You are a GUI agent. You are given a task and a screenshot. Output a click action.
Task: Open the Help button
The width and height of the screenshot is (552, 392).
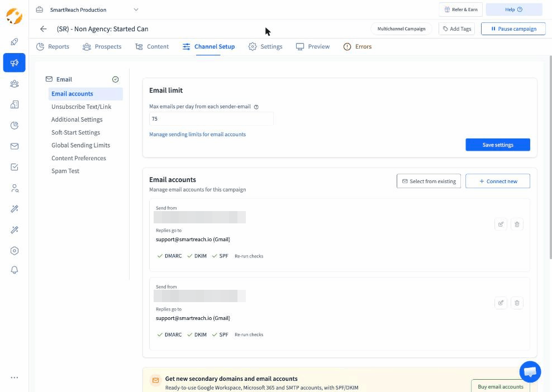513,9
